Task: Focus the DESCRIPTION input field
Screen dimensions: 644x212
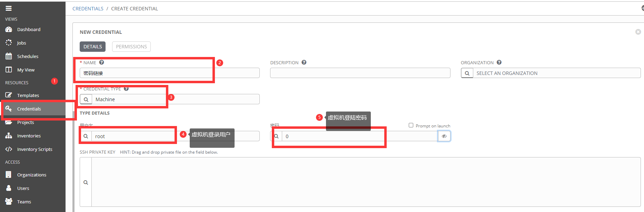Action: pos(360,73)
